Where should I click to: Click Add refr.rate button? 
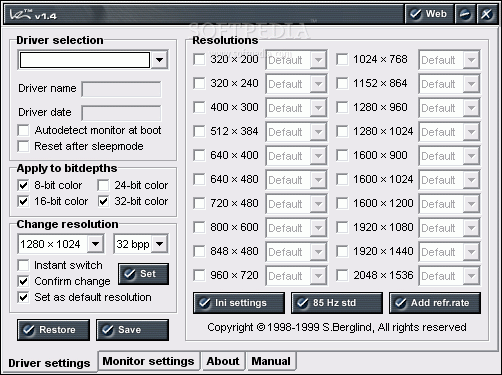(435, 303)
